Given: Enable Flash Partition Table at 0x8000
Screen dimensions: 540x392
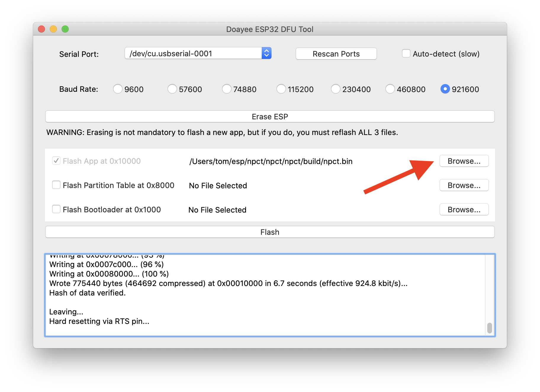Looking at the screenshot, I should pos(56,185).
